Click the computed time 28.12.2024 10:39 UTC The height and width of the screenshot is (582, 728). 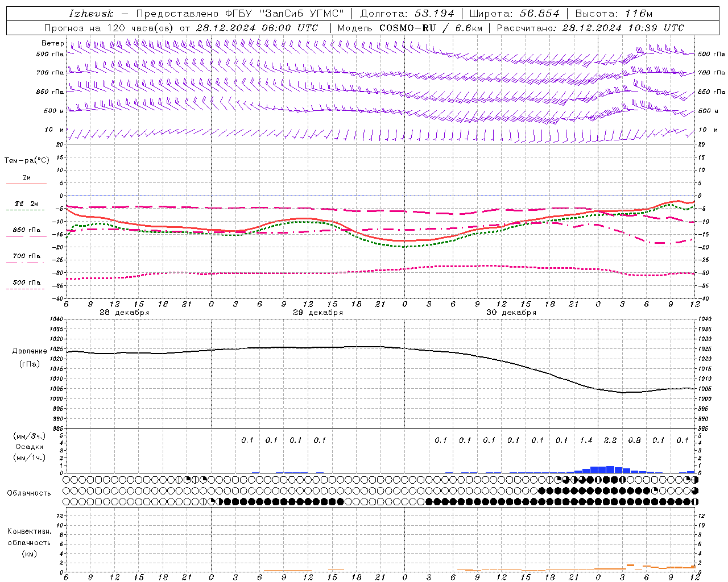click(x=623, y=28)
